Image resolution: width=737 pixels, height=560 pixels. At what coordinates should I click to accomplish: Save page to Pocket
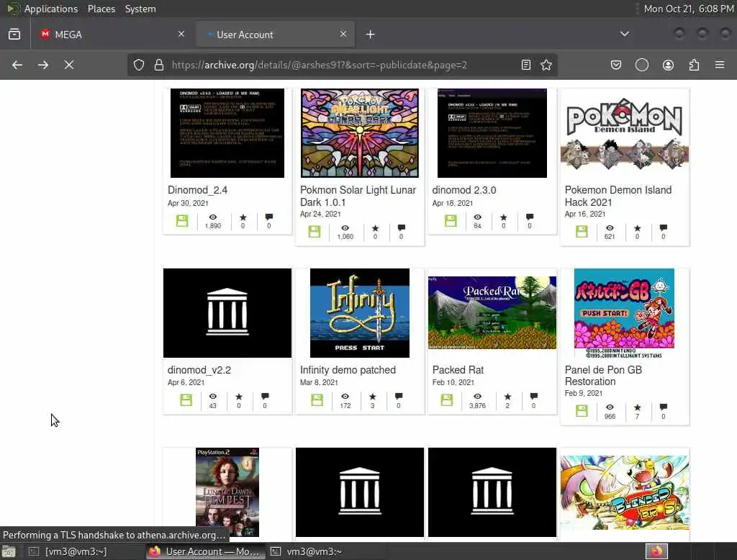coord(616,65)
